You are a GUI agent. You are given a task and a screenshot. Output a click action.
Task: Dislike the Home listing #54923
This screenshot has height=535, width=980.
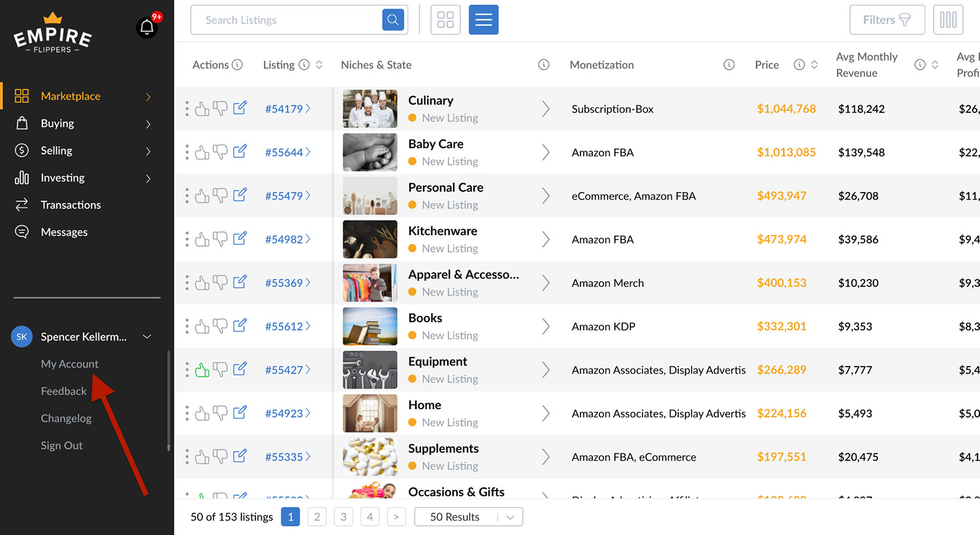221,413
